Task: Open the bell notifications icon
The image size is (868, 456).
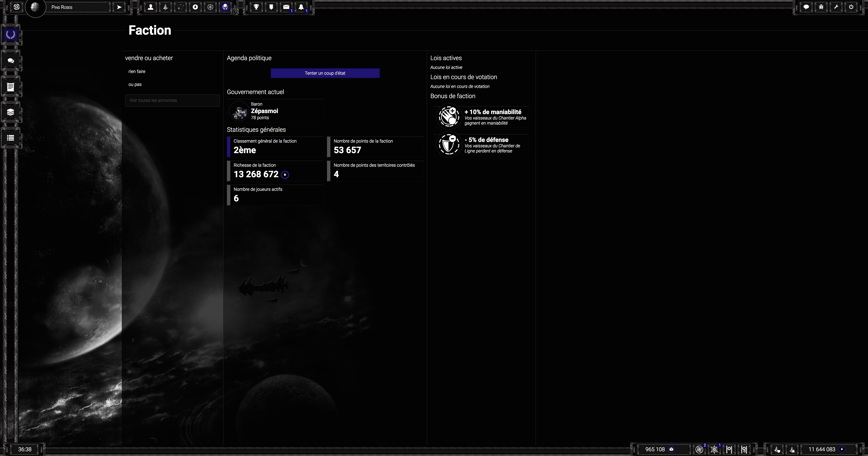Action: [x=301, y=7]
